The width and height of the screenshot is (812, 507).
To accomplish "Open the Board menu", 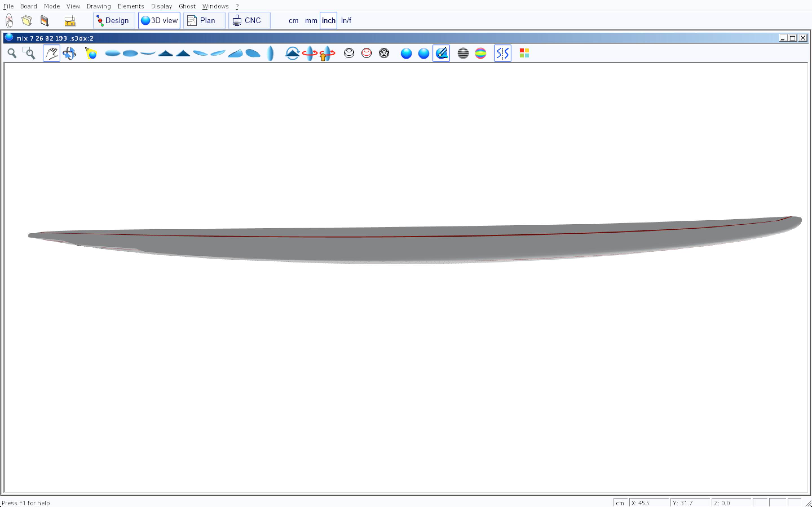I will point(28,6).
